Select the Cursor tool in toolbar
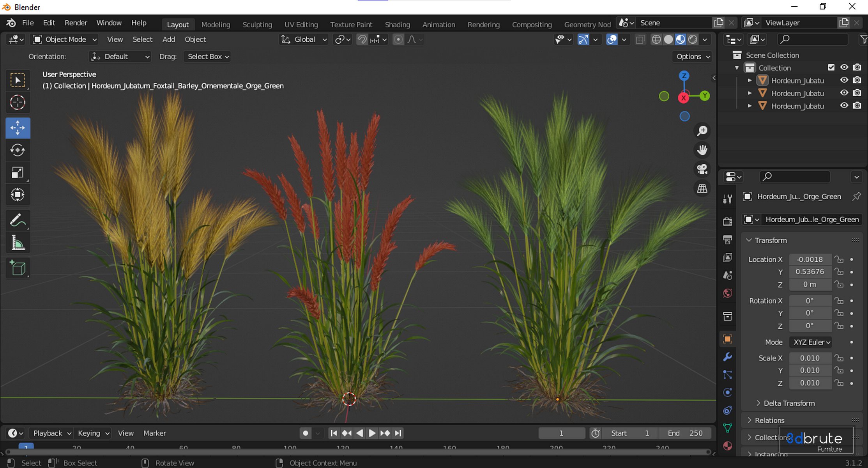Screen dimensions: 868x468 (18, 103)
